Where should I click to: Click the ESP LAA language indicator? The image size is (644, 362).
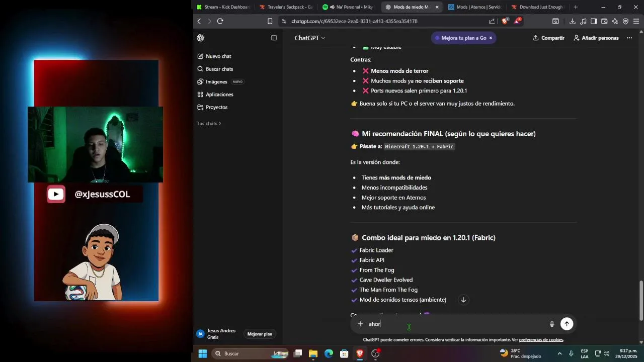click(584, 353)
